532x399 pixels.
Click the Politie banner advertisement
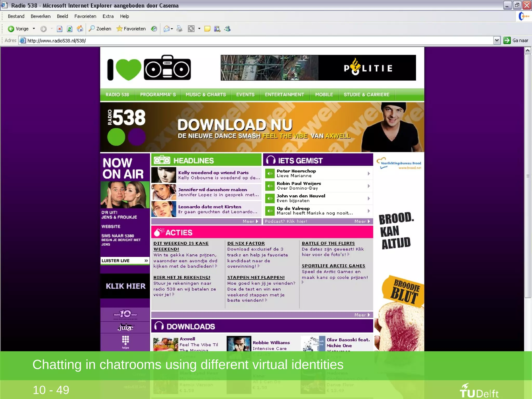tap(318, 68)
